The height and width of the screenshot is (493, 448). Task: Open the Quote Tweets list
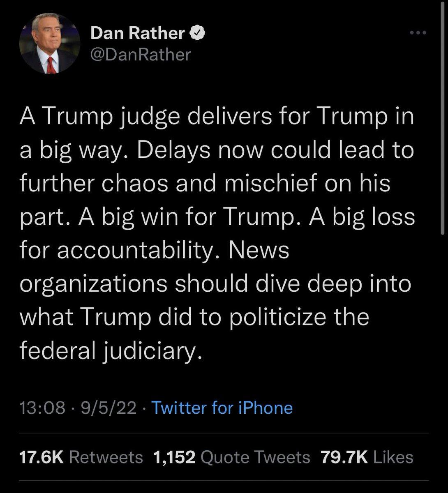pyautogui.click(x=255, y=457)
